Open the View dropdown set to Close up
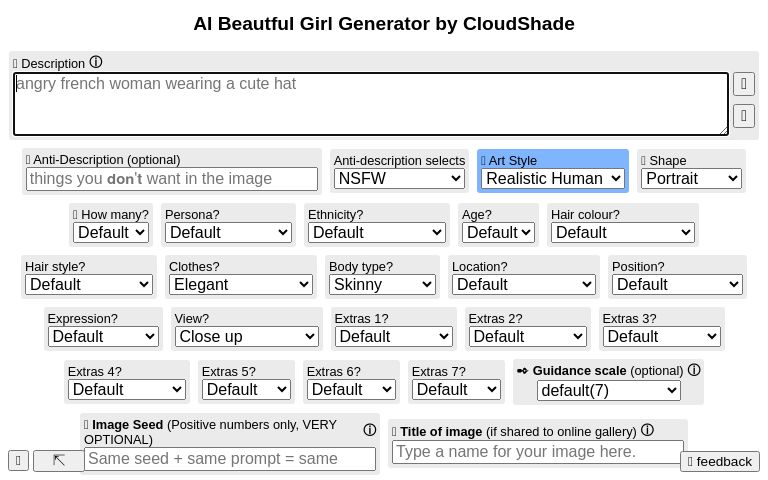 point(246,336)
